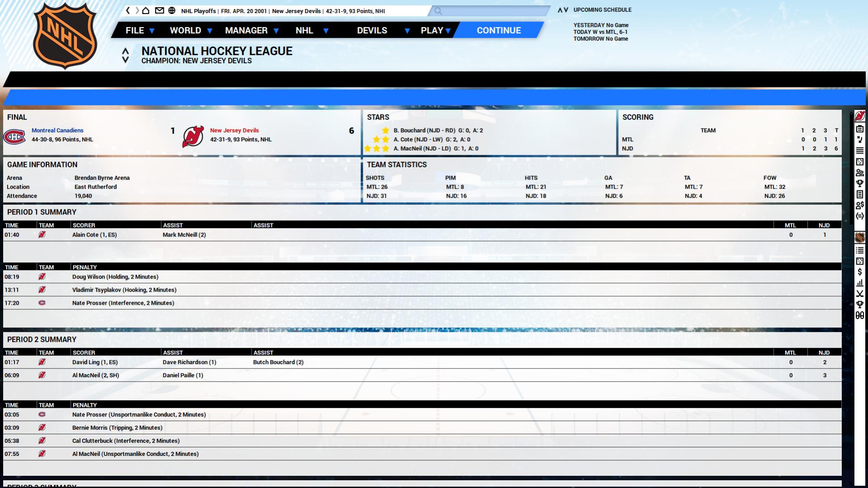This screenshot has width=868, height=488.
Task: Click into the search field
Action: click(493, 11)
